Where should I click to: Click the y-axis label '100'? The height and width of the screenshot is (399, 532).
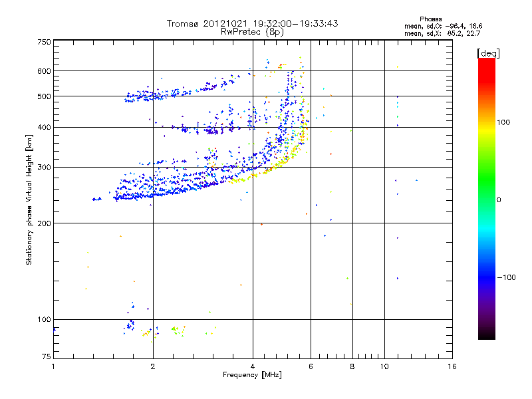[44, 320]
